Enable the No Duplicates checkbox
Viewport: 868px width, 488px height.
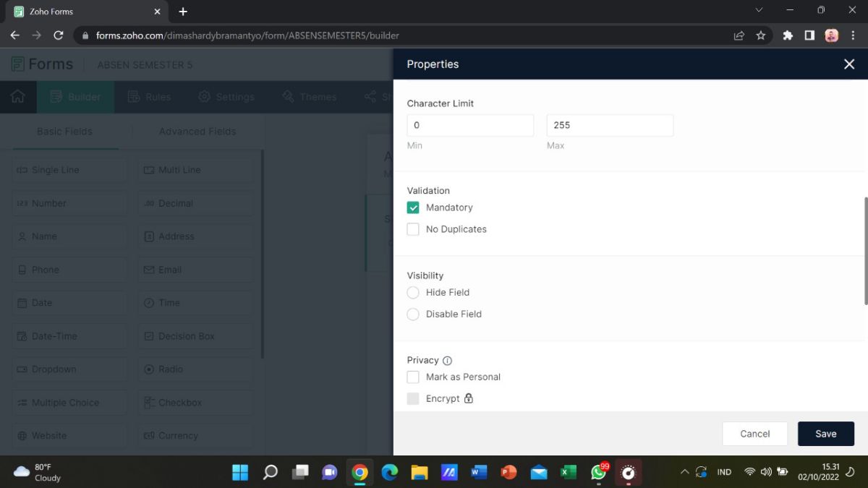[413, 229]
